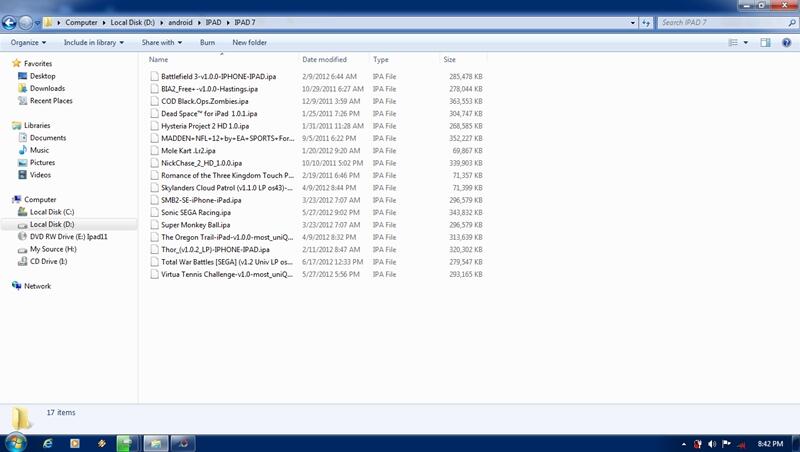
Task: Show hidden tray icons arrow
Action: click(684, 444)
